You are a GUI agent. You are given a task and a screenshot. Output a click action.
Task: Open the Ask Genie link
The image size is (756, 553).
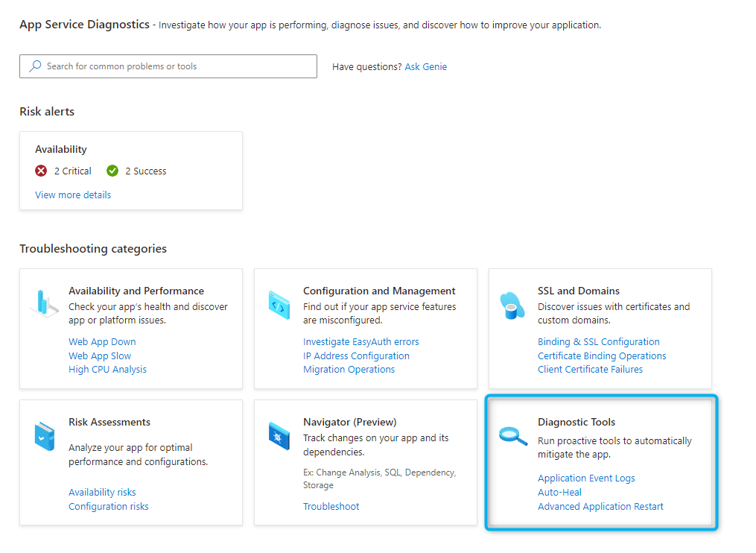425,67
